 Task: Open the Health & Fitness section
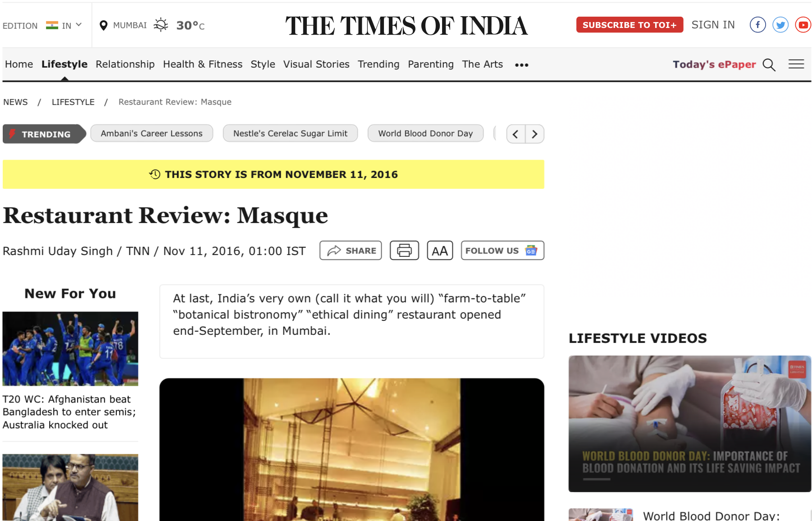click(203, 64)
